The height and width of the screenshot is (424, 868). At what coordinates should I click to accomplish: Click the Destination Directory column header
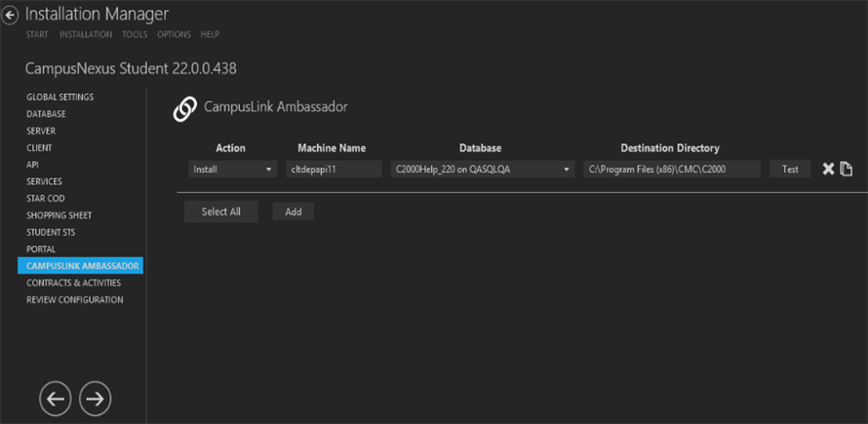point(670,148)
